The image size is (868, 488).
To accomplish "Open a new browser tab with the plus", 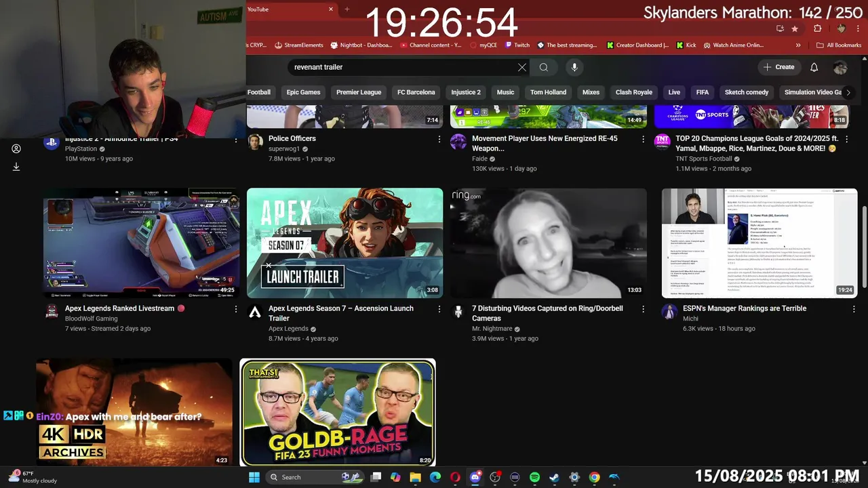I will click(x=347, y=9).
